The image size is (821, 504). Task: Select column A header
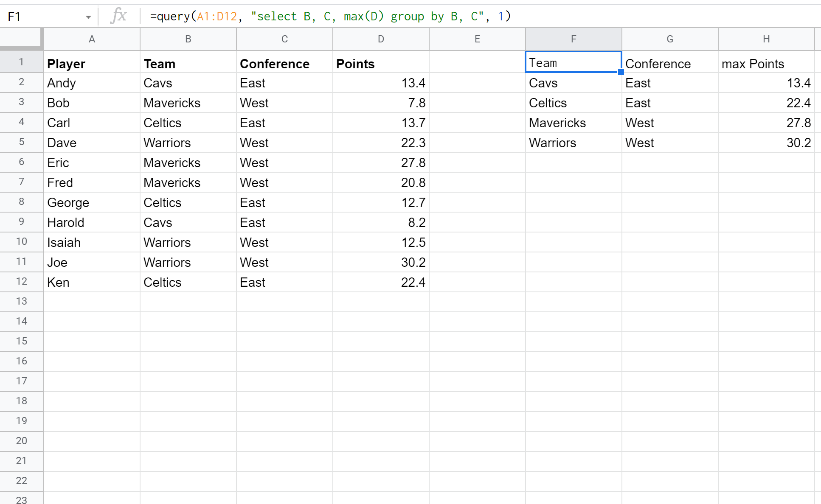coord(92,39)
